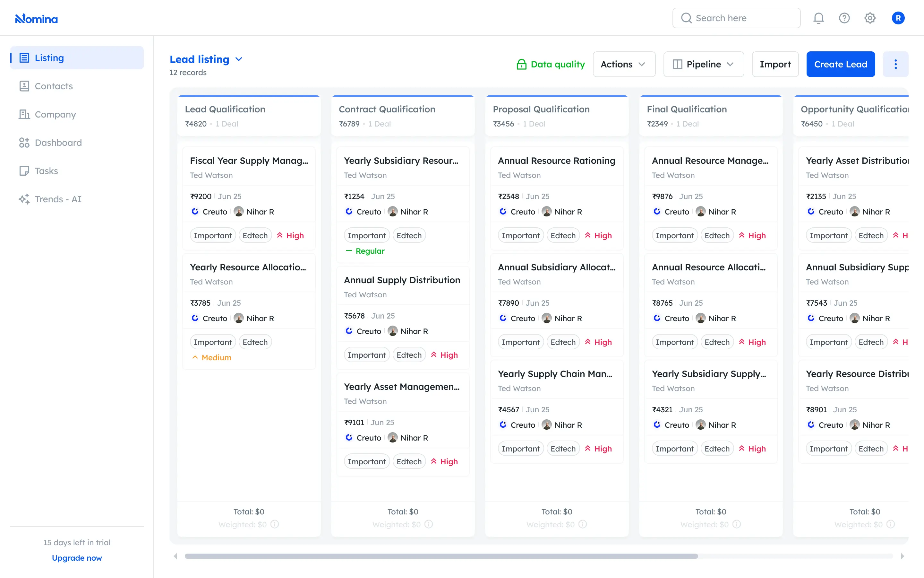Screen dimensions: 924x578
Task: Click the info icon beside Weighted in Lead Qualification
Action: click(x=275, y=524)
